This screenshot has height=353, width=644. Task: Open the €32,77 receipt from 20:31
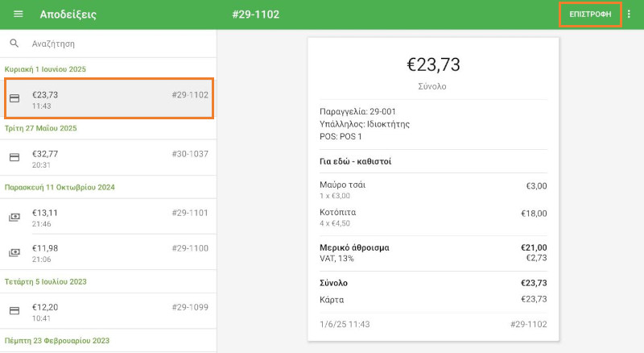click(x=109, y=157)
